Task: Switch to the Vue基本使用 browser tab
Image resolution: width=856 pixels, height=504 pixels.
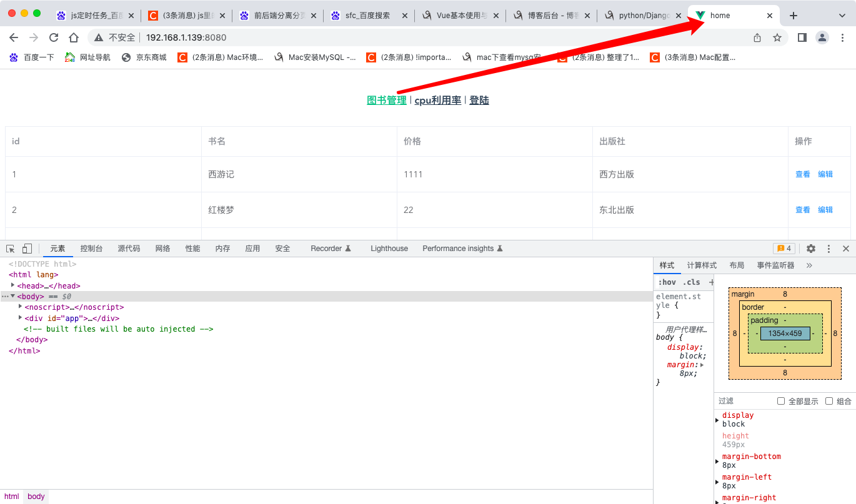Action: tap(460, 16)
